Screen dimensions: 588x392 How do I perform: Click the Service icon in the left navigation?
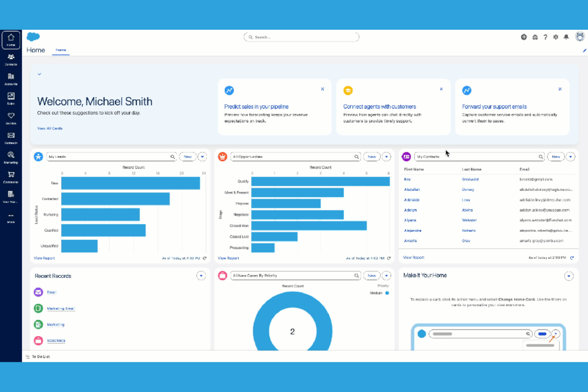click(x=10, y=118)
